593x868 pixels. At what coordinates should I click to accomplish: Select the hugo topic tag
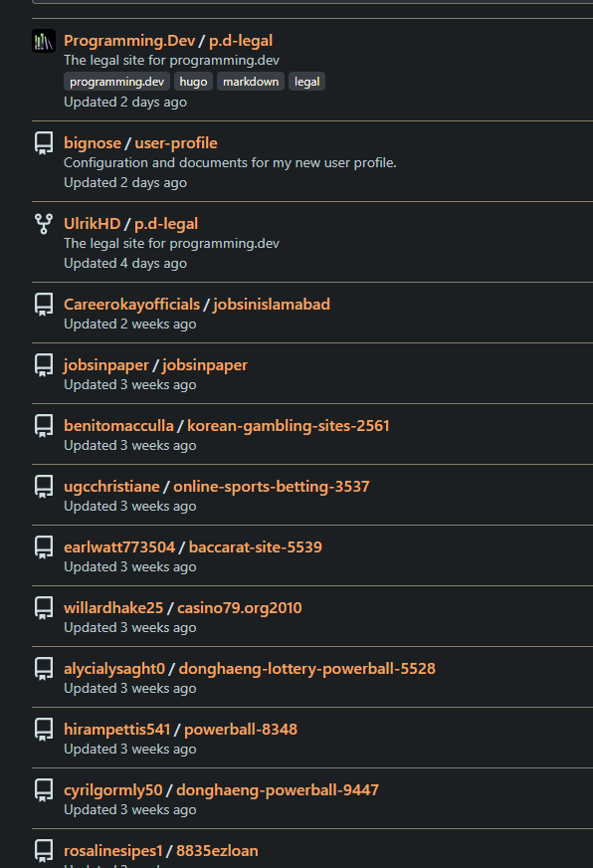[x=193, y=82]
